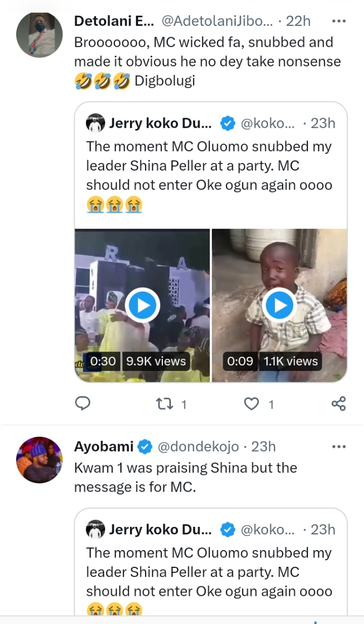Image resolution: width=364 pixels, height=624 pixels.
Task: Open Ayobami's profile avatar
Action: [x=40, y=459]
